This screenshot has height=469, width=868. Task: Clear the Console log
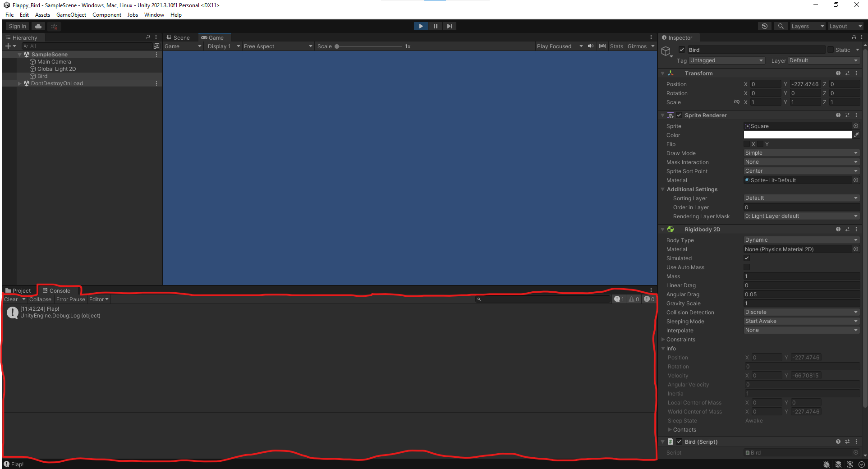(x=11, y=299)
